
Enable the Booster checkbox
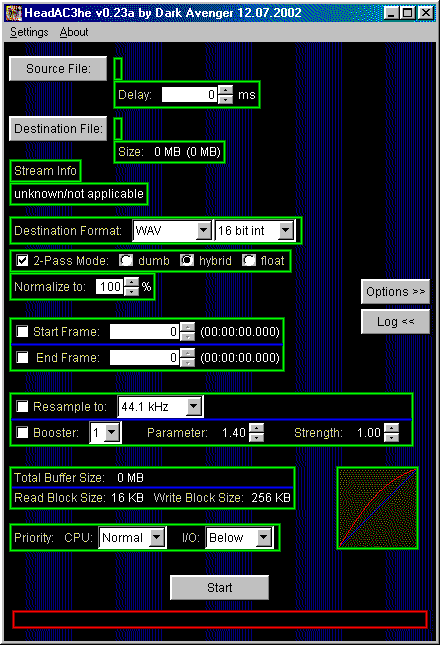click(x=22, y=432)
